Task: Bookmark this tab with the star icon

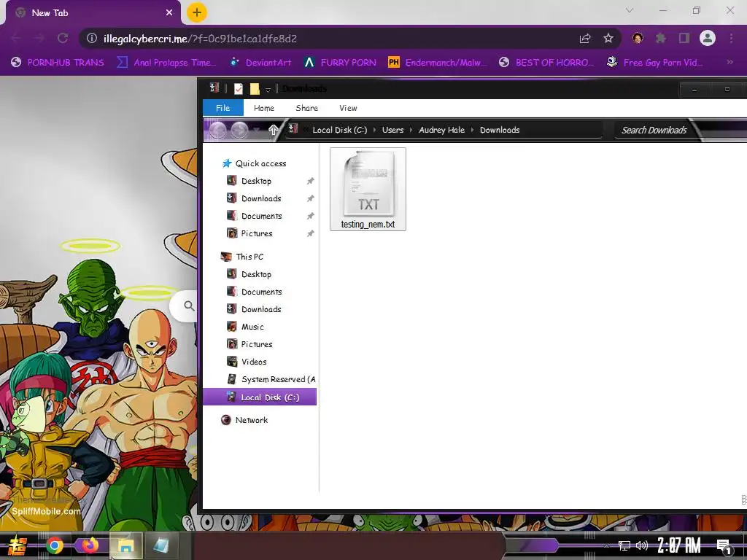Action: 608,38
